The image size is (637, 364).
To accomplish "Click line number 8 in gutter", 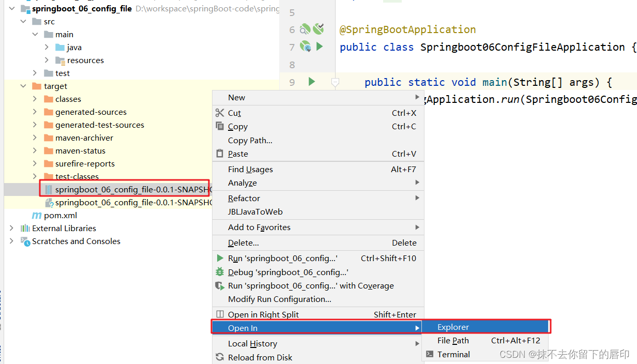I will tap(292, 65).
